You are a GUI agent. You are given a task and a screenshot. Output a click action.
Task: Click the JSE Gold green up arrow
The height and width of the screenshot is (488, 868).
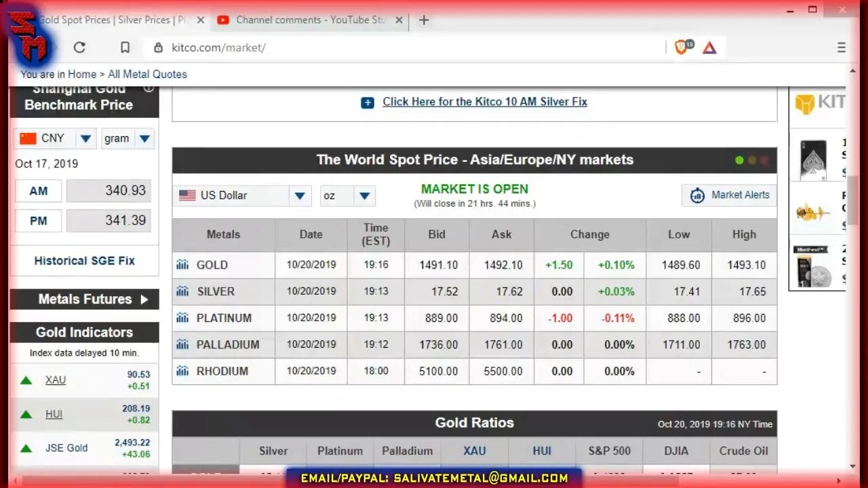click(x=26, y=448)
